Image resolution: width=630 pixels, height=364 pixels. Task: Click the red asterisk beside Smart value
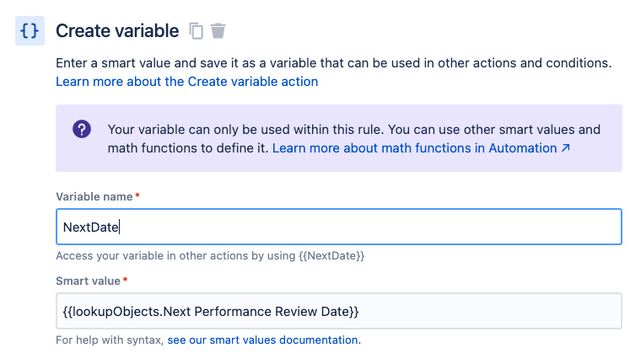[x=127, y=280]
